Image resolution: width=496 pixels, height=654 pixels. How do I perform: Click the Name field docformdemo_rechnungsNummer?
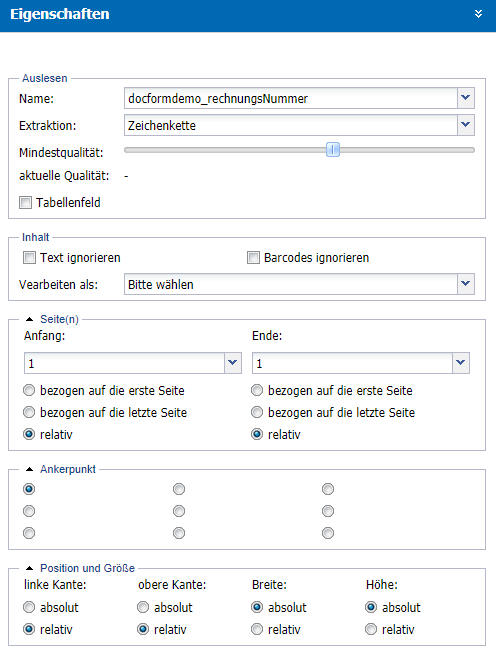(291, 98)
